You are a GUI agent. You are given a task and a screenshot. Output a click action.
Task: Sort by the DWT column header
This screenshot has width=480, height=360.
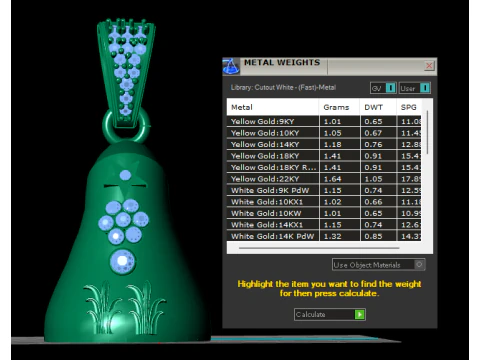click(378, 107)
